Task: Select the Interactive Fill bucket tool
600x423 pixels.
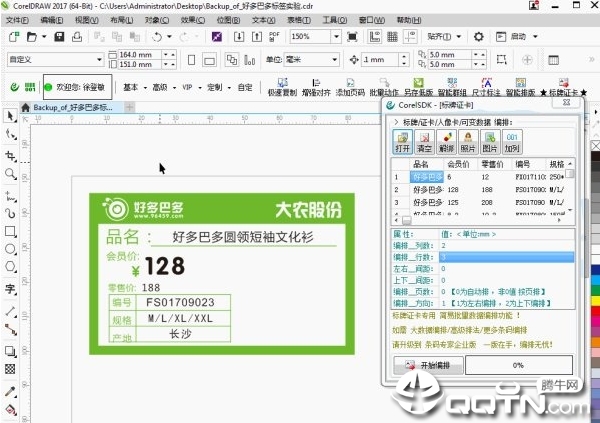Action: [10, 410]
